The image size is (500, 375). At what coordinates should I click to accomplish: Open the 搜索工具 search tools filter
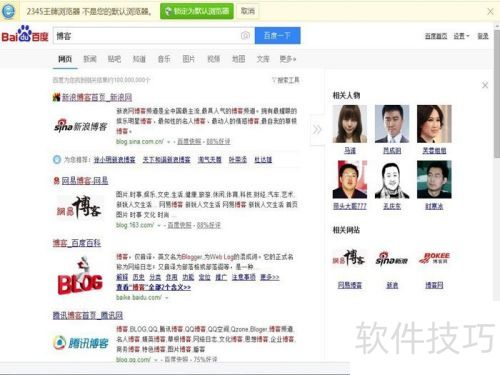tap(286, 80)
